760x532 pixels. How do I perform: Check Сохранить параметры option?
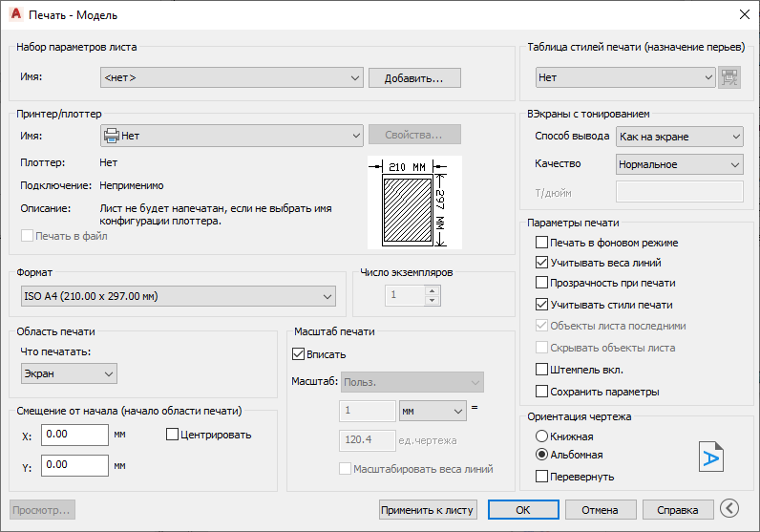click(541, 391)
